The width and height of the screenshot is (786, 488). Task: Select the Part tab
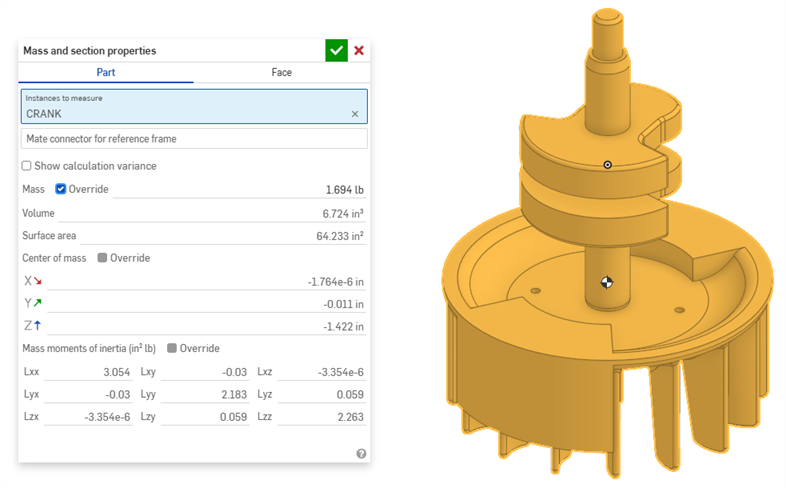pyautogui.click(x=106, y=73)
